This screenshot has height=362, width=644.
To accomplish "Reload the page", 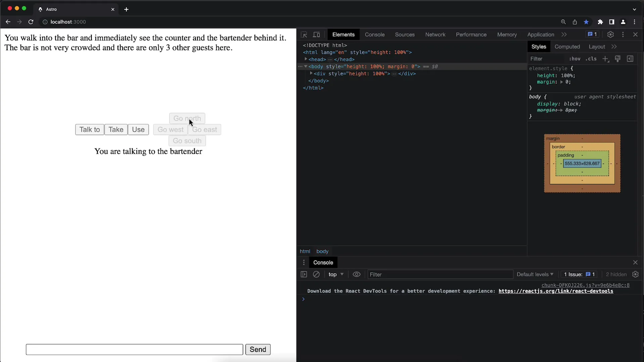I will tap(31, 22).
